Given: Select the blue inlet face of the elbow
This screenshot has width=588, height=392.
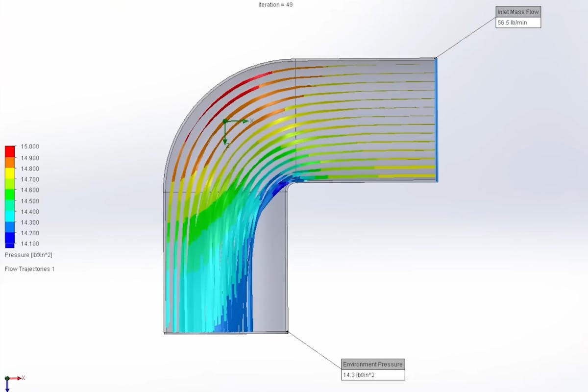Looking at the screenshot, I should (436, 120).
